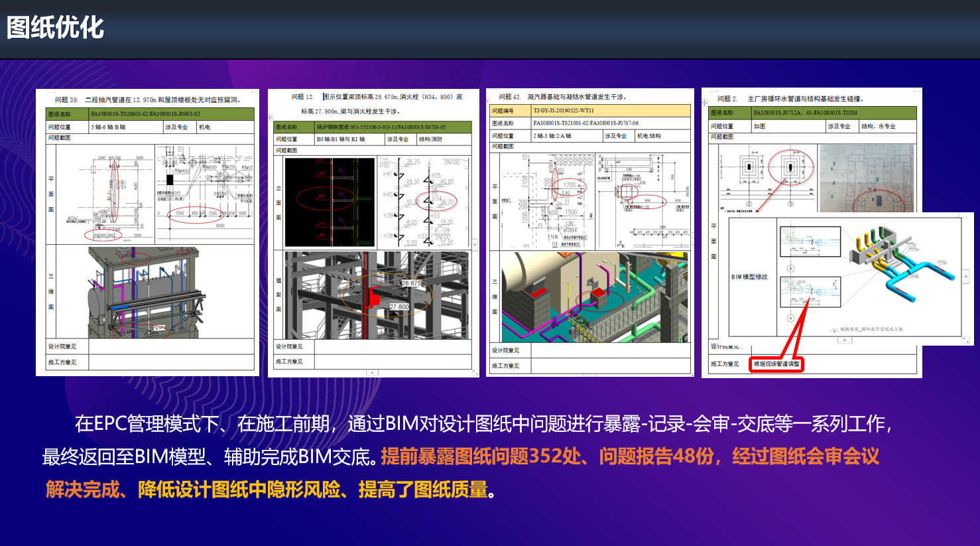Click drawing number FA108001S-T020603-02/FA108001S-J0903-02

pos(145,114)
